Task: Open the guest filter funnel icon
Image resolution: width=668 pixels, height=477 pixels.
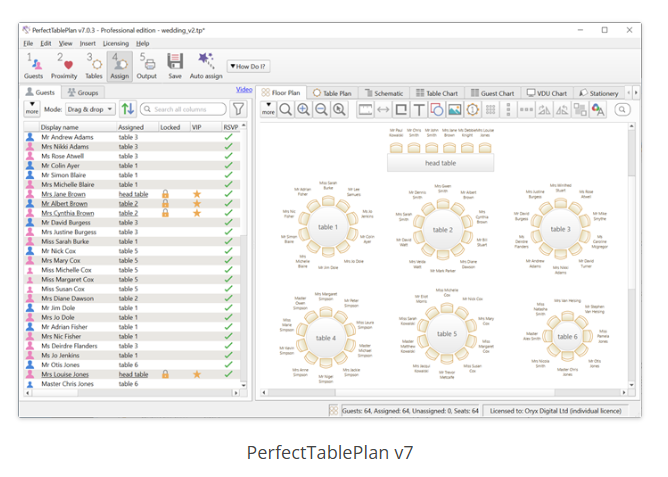Action: 239,109
